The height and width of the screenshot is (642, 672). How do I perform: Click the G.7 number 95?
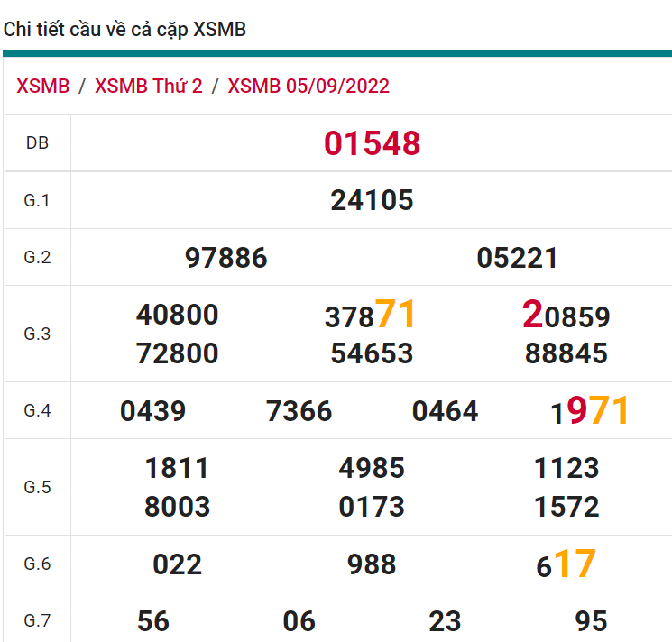tap(591, 620)
